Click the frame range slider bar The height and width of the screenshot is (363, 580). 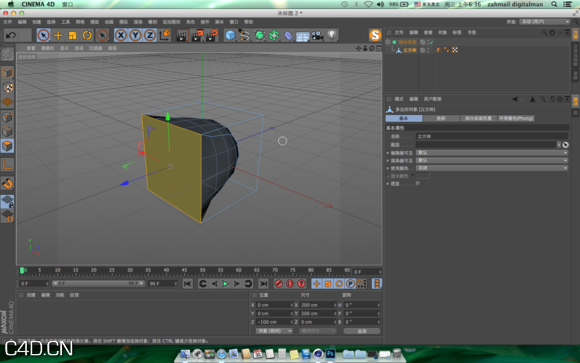tap(98, 283)
